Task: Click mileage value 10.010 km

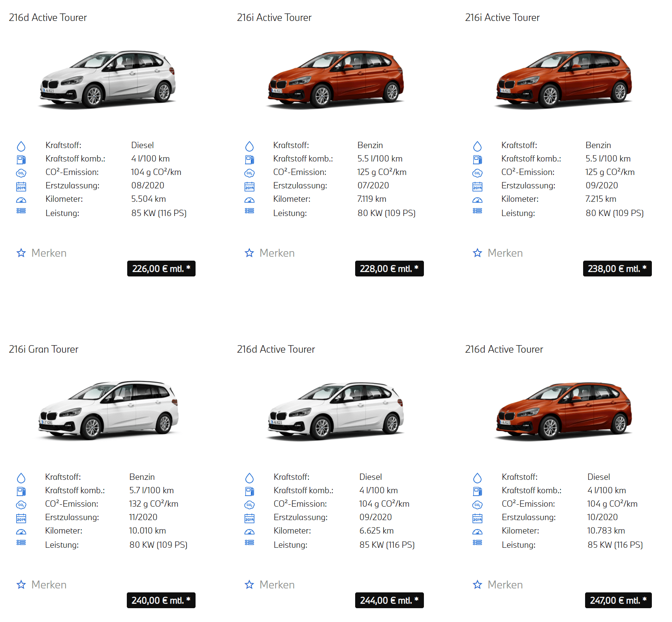Action: click(x=147, y=531)
